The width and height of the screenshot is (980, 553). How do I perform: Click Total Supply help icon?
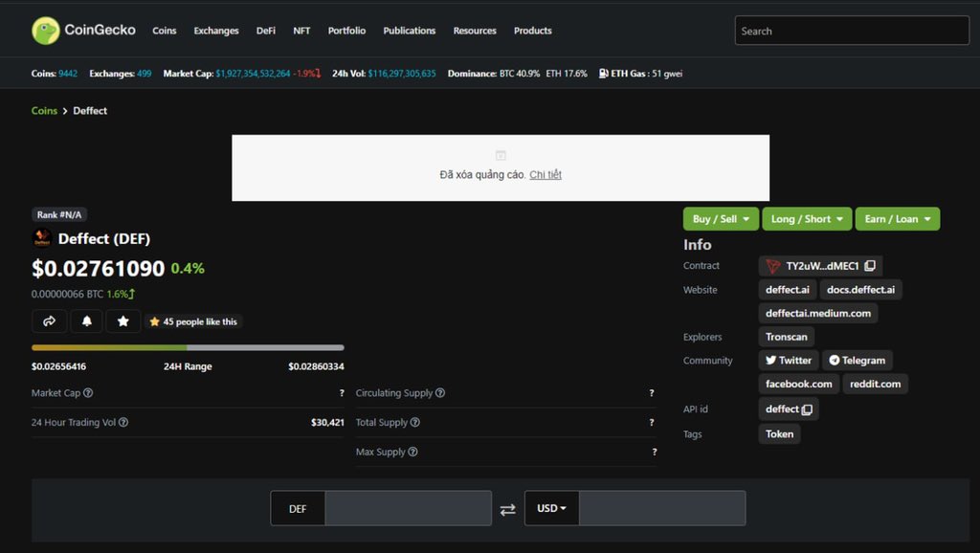pyautogui.click(x=415, y=423)
